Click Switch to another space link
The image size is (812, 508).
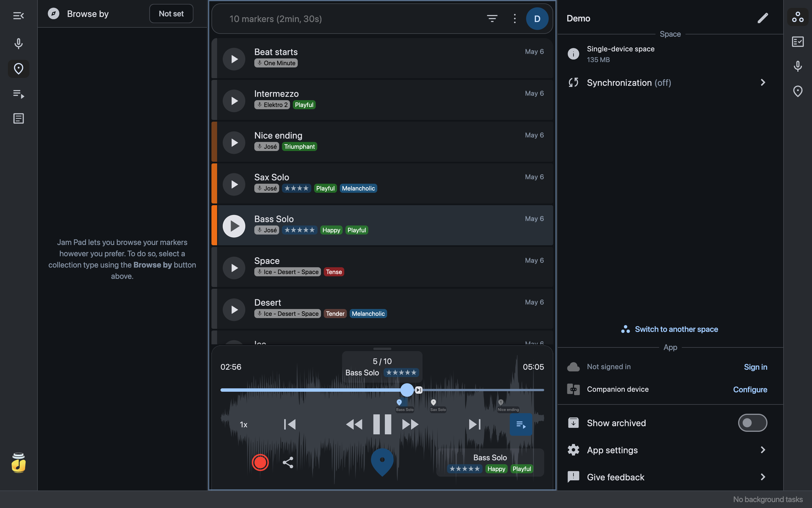(x=669, y=329)
